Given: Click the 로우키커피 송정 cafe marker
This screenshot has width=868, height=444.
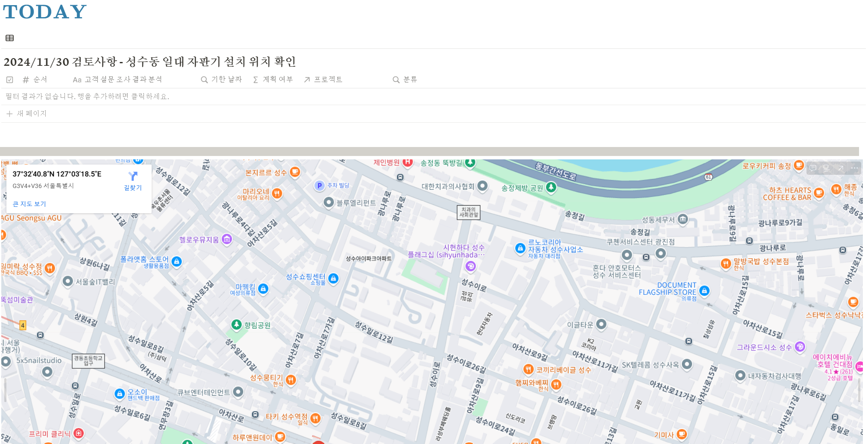Looking at the screenshot, I should [799, 165].
